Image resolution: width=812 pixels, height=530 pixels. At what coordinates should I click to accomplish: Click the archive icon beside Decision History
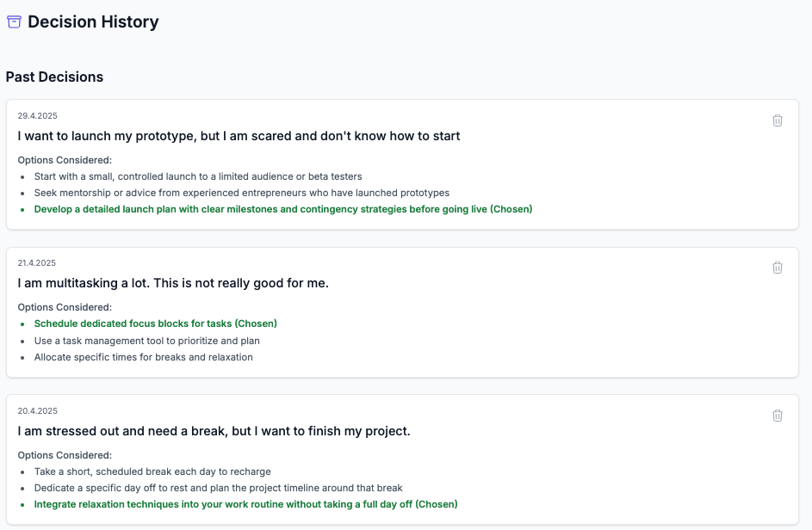click(14, 22)
